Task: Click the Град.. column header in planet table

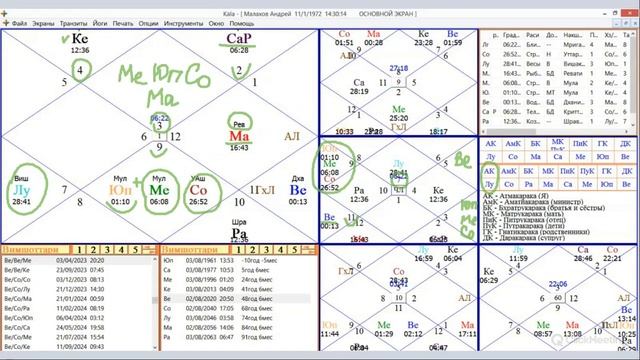Action: click(511, 36)
